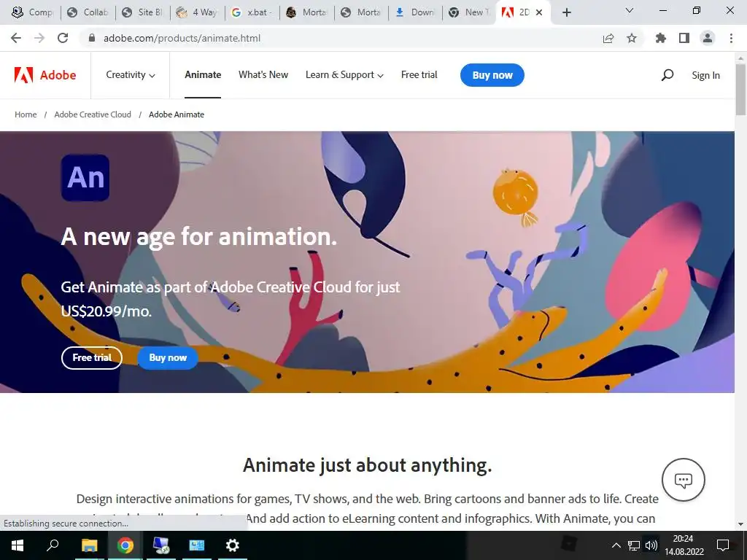
Task: Open the Windows Start menu
Action: 18,545
